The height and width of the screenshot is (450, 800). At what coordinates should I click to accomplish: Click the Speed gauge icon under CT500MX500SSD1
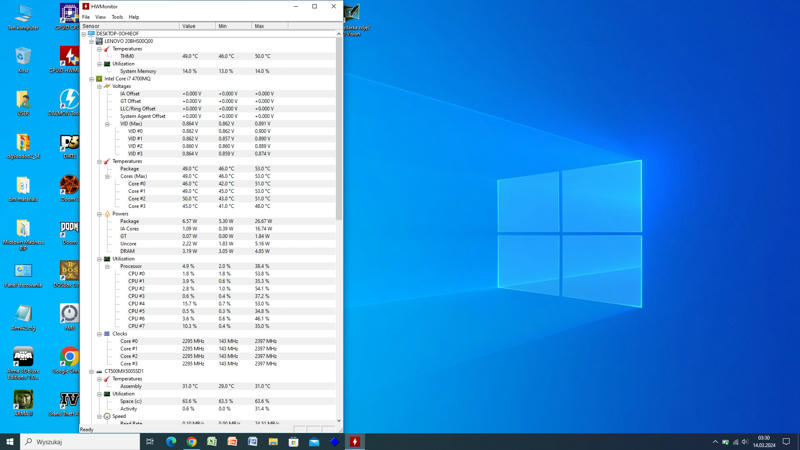point(107,416)
